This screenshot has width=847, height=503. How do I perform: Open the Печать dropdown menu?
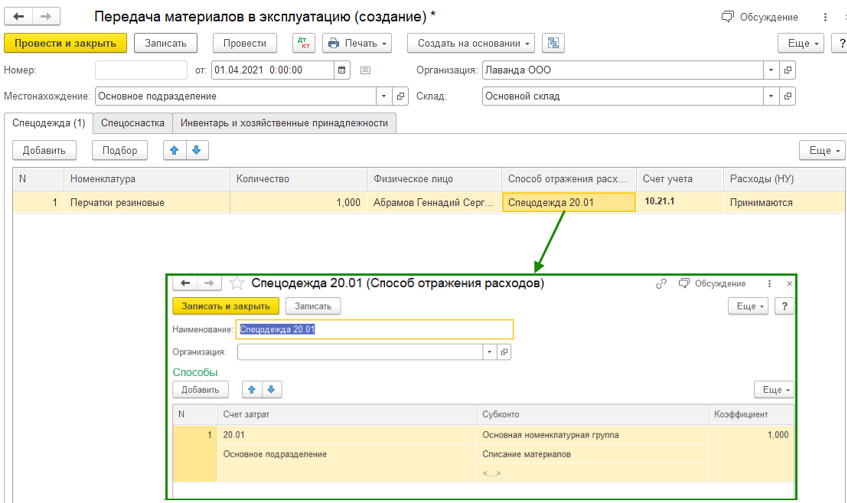[x=358, y=43]
